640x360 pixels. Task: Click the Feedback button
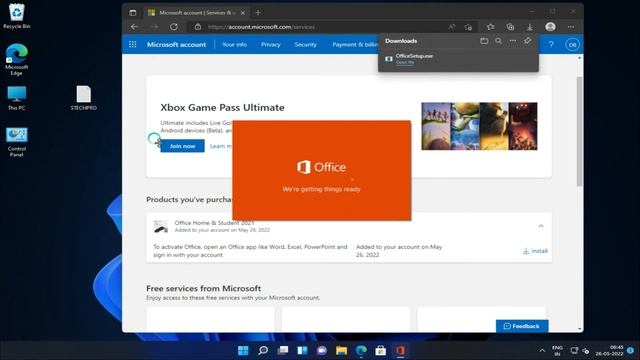[522, 326]
